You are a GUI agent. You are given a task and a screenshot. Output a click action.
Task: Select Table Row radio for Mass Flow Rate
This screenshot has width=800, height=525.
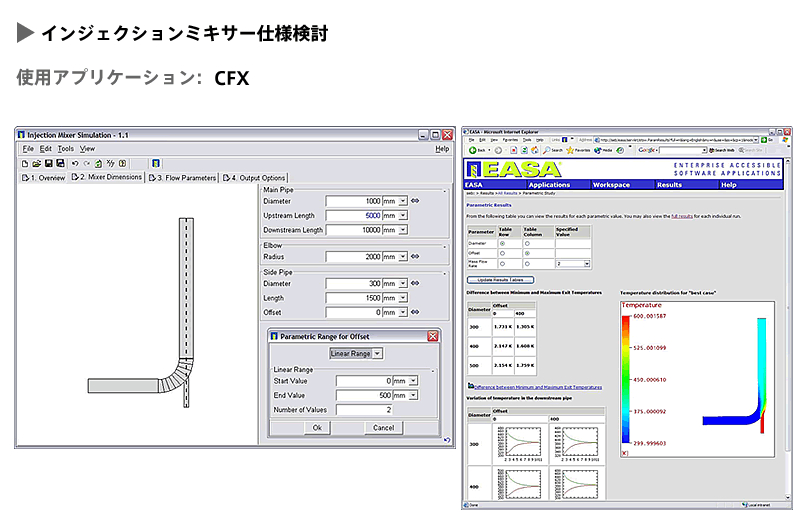pyautogui.click(x=503, y=264)
